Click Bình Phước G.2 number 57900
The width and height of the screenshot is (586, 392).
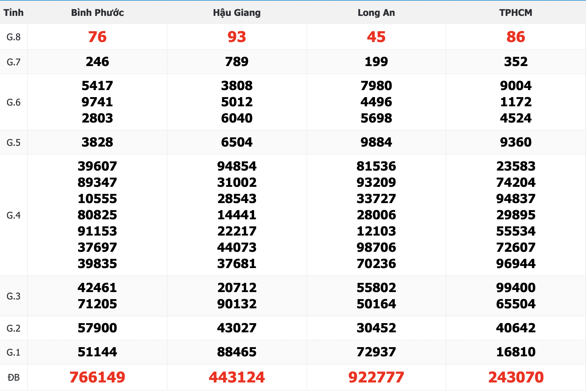(97, 328)
